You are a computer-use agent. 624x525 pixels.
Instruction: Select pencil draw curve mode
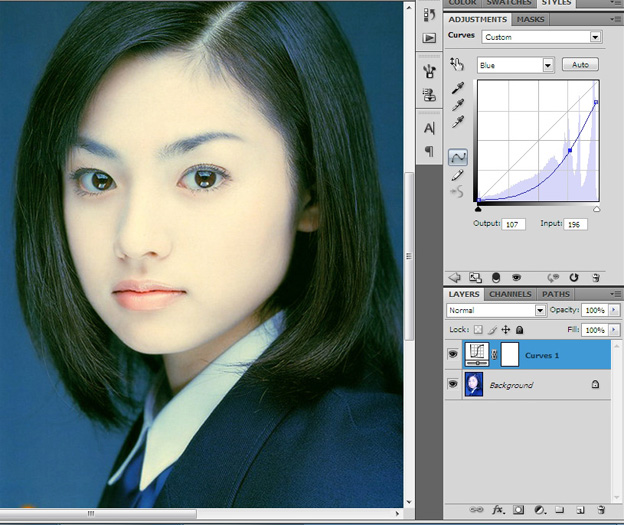pyautogui.click(x=457, y=175)
